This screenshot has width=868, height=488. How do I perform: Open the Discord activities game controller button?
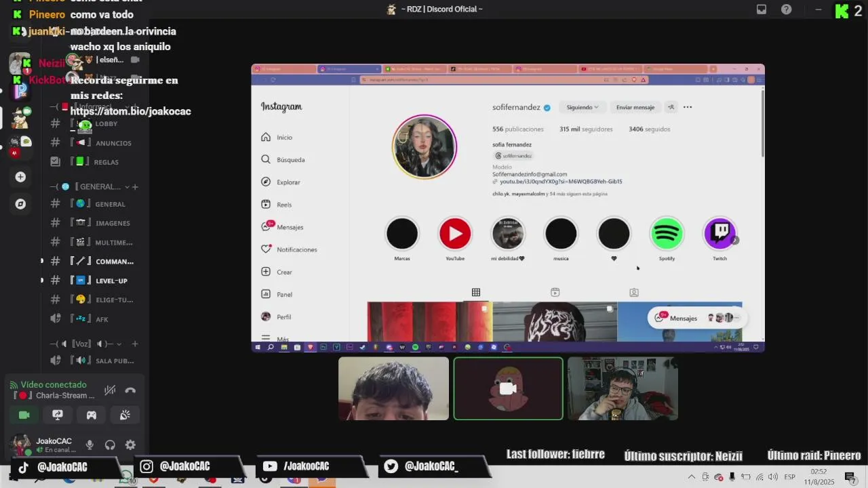click(92, 415)
